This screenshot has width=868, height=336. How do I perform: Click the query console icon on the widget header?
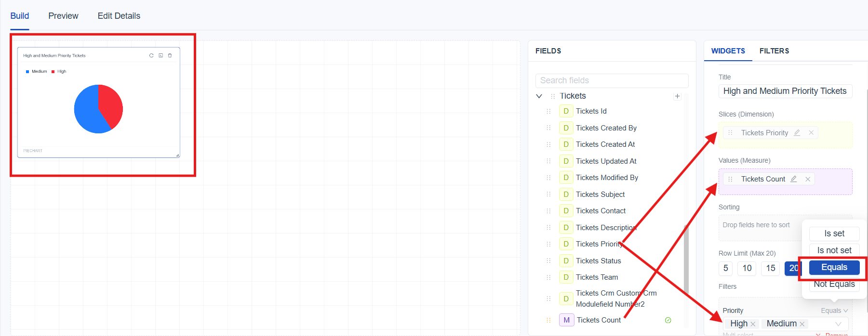(x=160, y=55)
